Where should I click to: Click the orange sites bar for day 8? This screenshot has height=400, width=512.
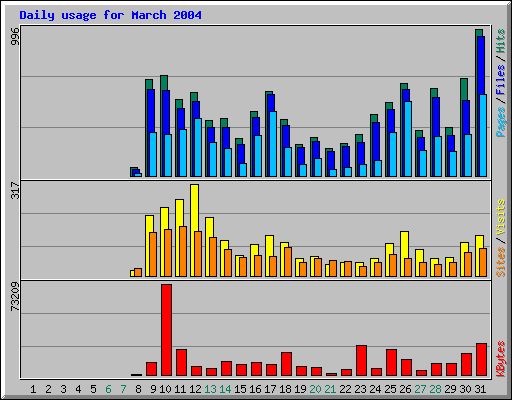(x=138, y=272)
